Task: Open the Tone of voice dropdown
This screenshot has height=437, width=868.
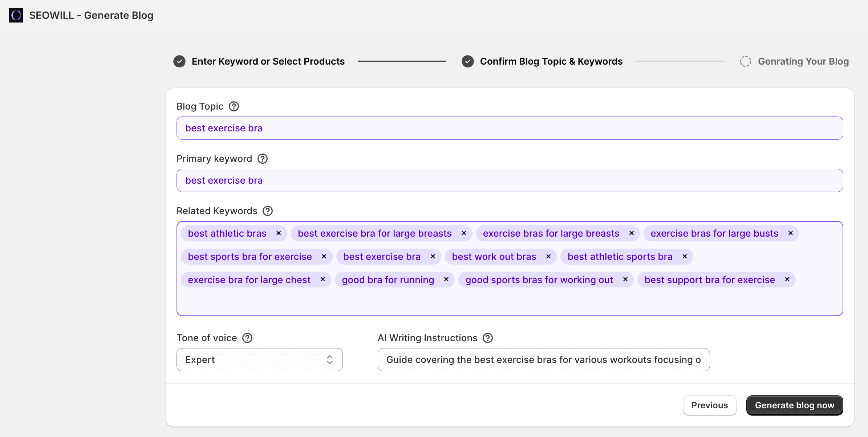Action: (x=259, y=359)
